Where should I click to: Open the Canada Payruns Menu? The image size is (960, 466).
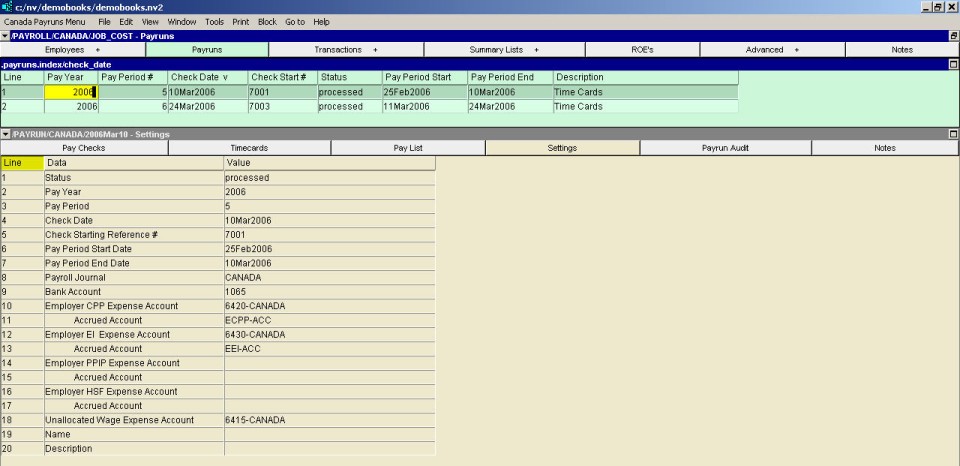[x=45, y=21]
